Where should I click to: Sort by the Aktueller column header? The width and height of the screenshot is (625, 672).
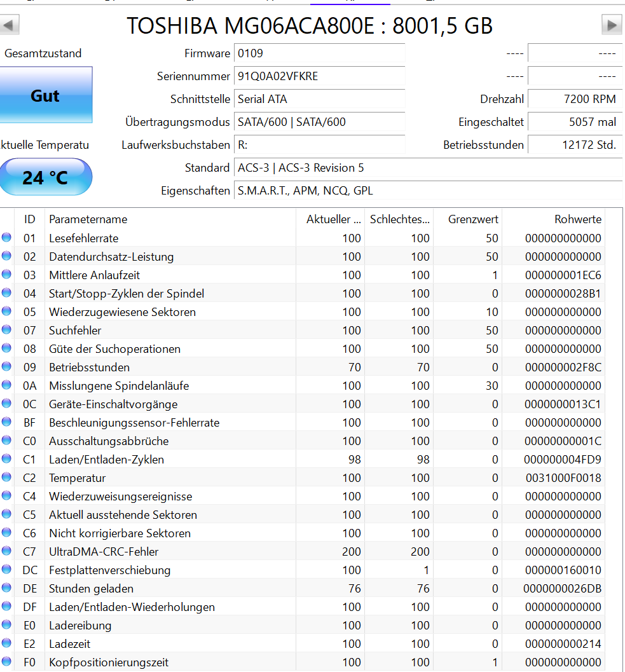coord(331,219)
